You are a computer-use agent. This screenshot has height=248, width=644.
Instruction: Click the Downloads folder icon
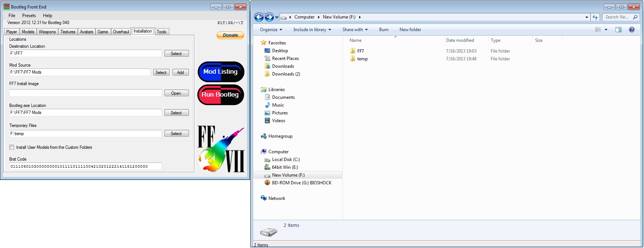coord(267,66)
